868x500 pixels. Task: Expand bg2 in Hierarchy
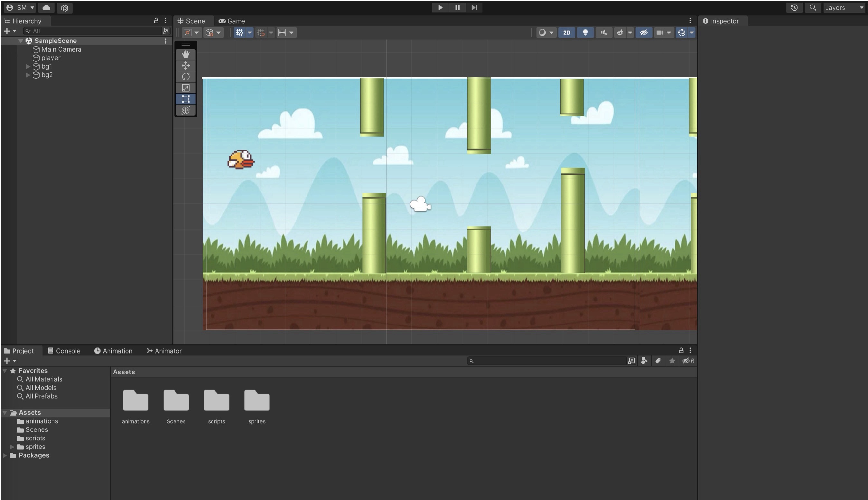pos(28,75)
